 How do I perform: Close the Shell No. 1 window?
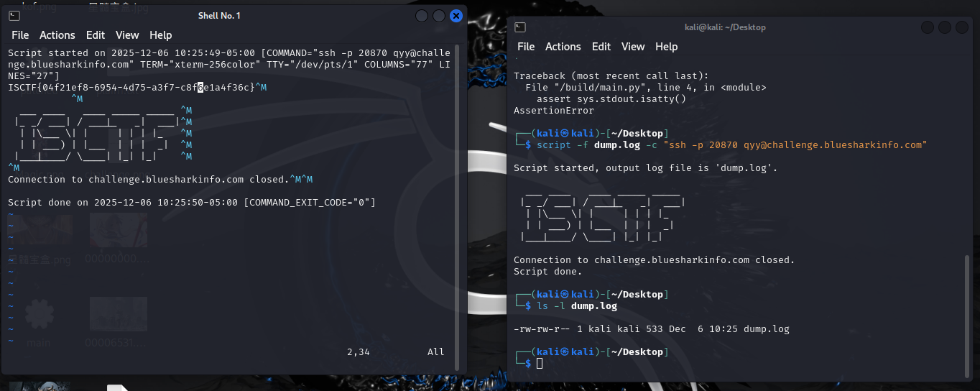(456, 16)
